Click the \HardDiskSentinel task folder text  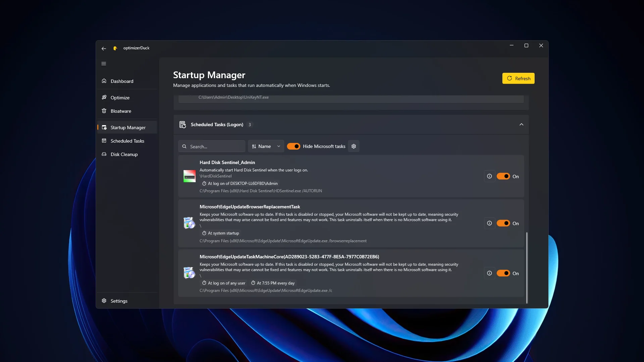215,176
